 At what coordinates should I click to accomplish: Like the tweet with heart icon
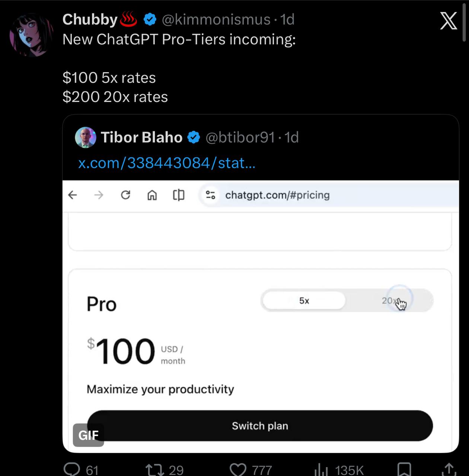(238, 469)
